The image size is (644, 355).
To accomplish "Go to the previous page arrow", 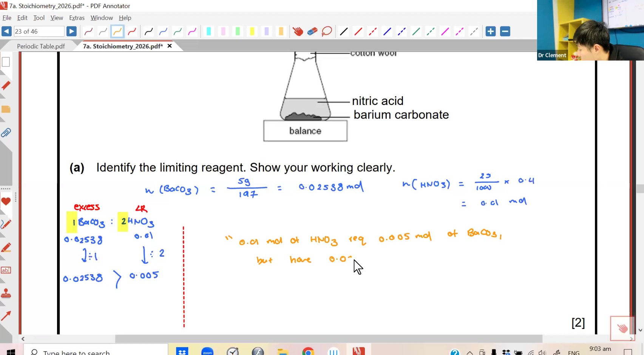I will point(6,31).
